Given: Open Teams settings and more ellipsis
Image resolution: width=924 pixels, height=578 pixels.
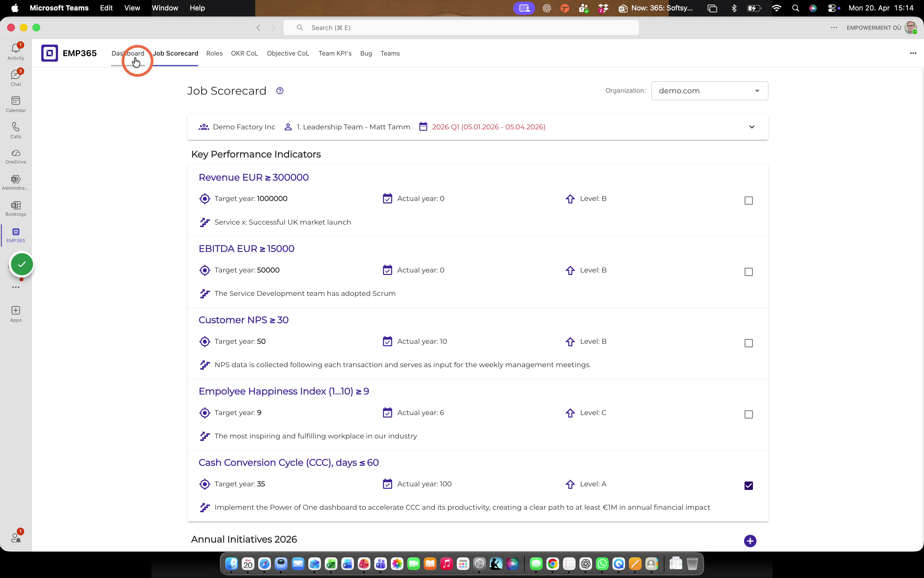Looking at the screenshot, I should tap(834, 28).
